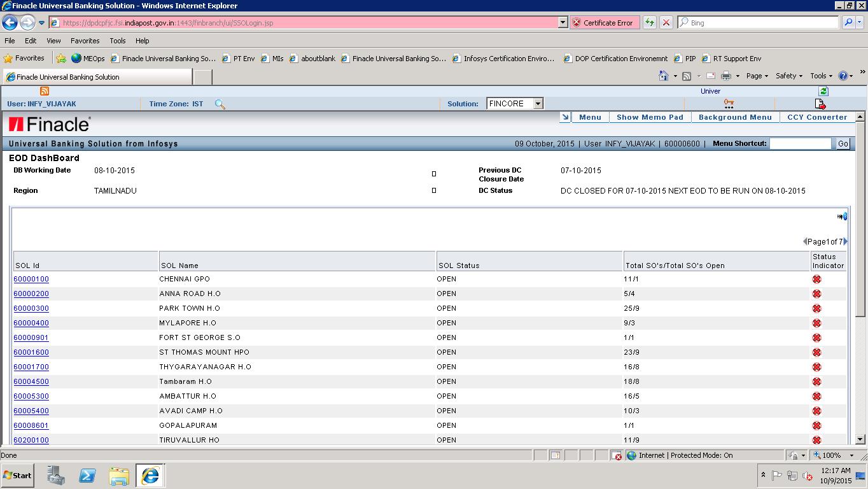Click the arrow icon left of Menu
868x489 pixels.
tap(564, 117)
